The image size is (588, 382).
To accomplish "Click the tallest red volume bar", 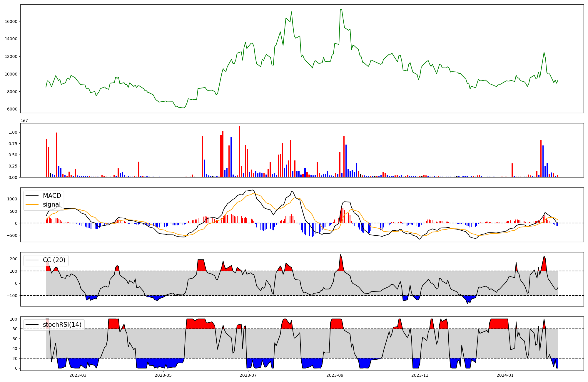I will click(239, 151).
